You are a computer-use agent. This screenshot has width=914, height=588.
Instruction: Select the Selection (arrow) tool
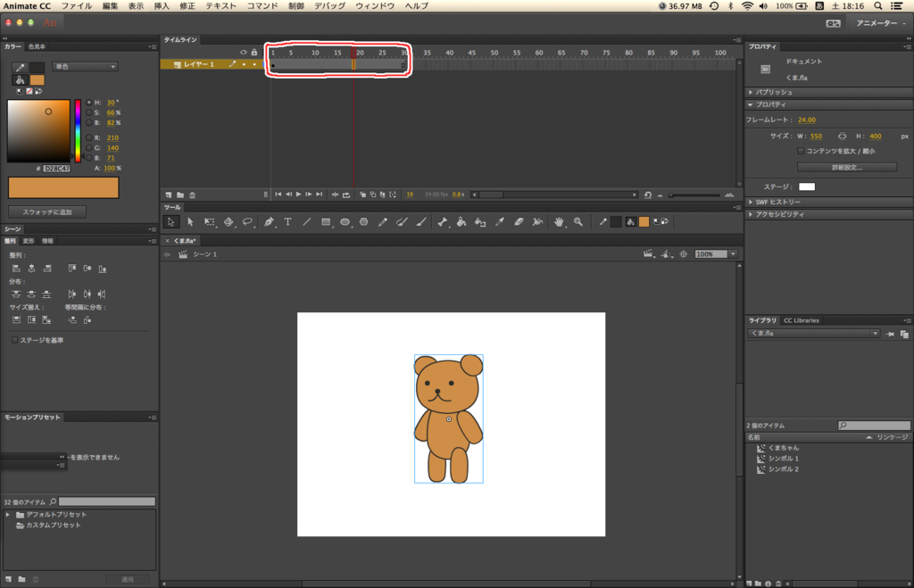pos(170,221)
